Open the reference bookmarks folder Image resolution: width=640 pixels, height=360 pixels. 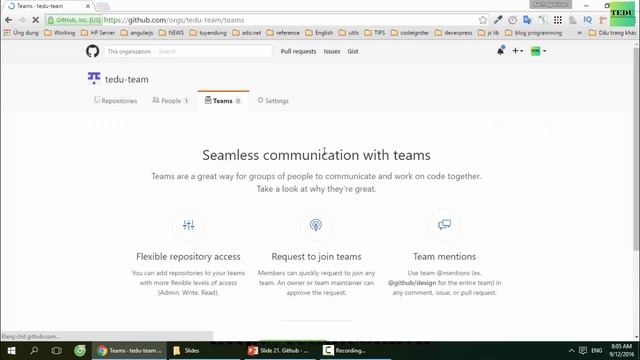(x=283, y=33)
